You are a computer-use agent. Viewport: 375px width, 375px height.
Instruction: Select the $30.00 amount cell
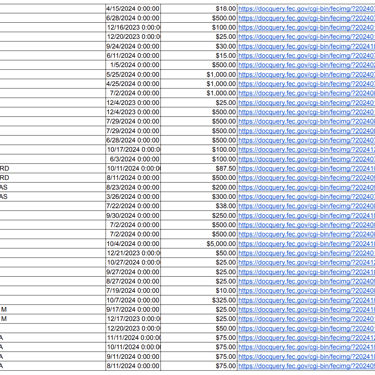point(199,46)
